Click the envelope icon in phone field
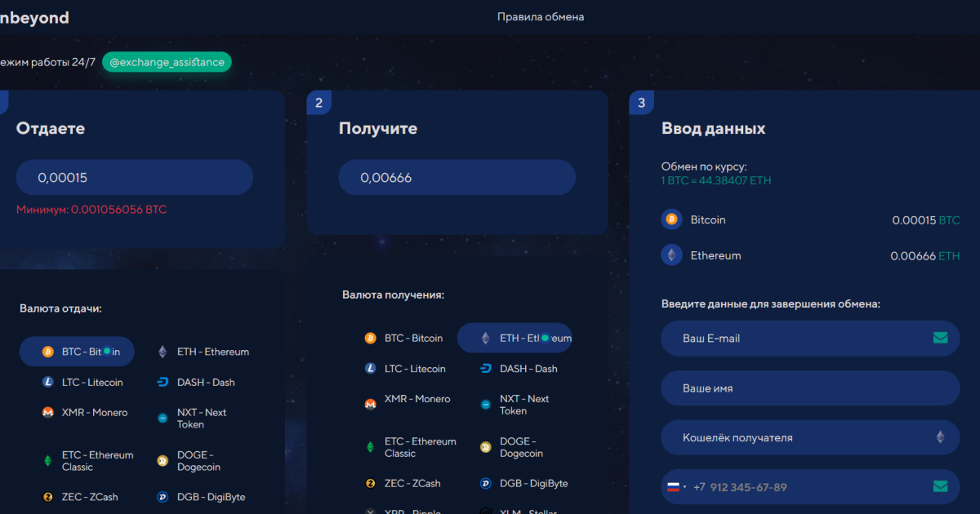This screenshot has width=980, height=514. [x=940, y=487]
